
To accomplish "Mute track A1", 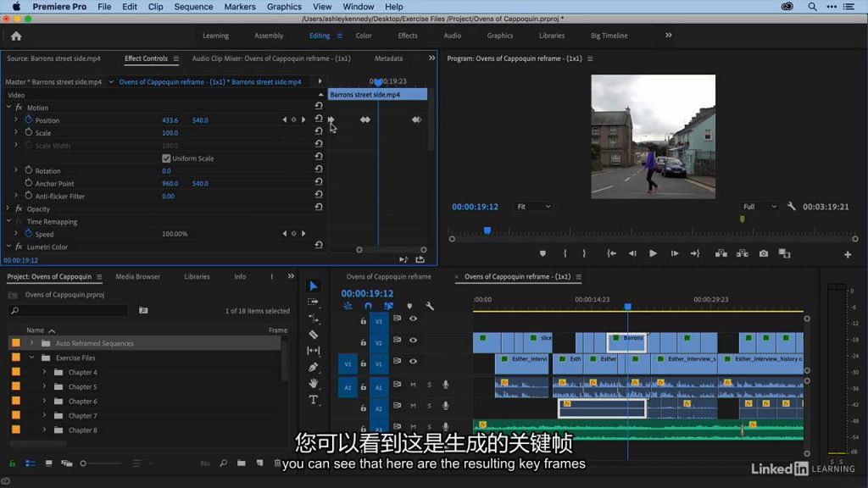I will point(413,385).
